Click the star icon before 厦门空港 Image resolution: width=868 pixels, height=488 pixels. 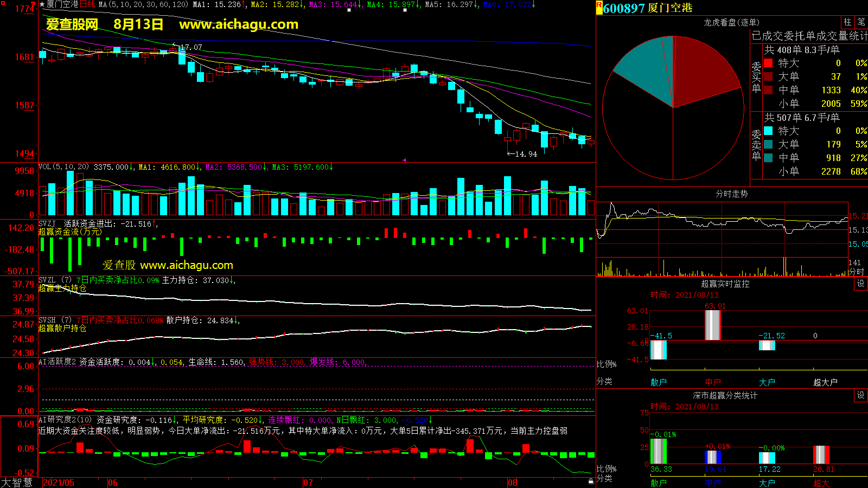(42, 4)
